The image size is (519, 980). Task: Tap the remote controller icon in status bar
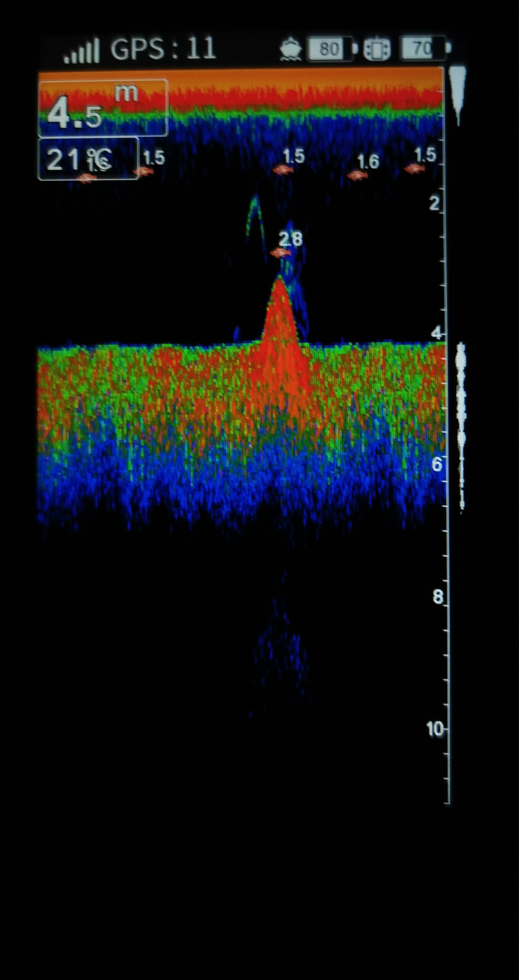pyautogui.click(x=377, y=49)
